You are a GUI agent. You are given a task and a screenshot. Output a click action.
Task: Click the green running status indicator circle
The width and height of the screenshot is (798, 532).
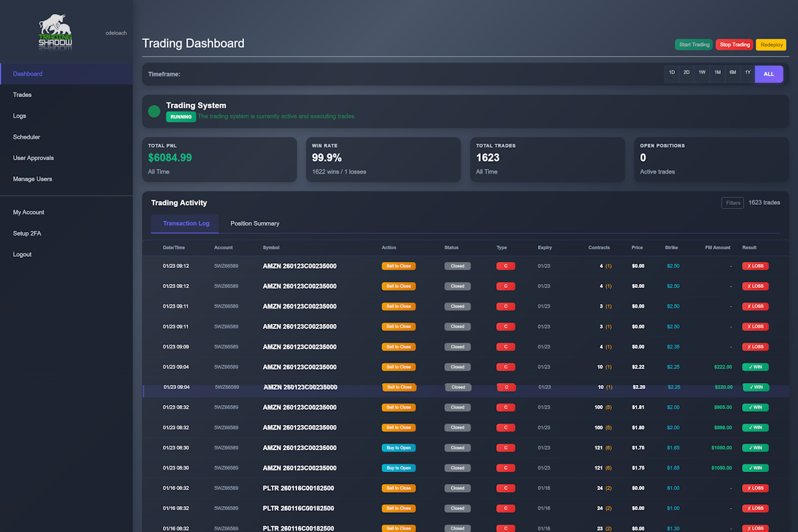click(154, 111)
